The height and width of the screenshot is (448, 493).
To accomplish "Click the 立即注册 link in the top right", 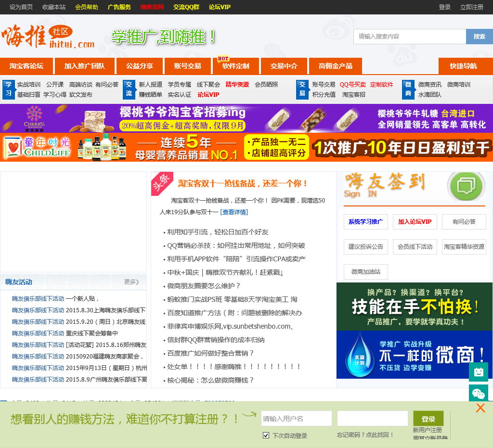I will pyautogui.click(x=472, y=7).
